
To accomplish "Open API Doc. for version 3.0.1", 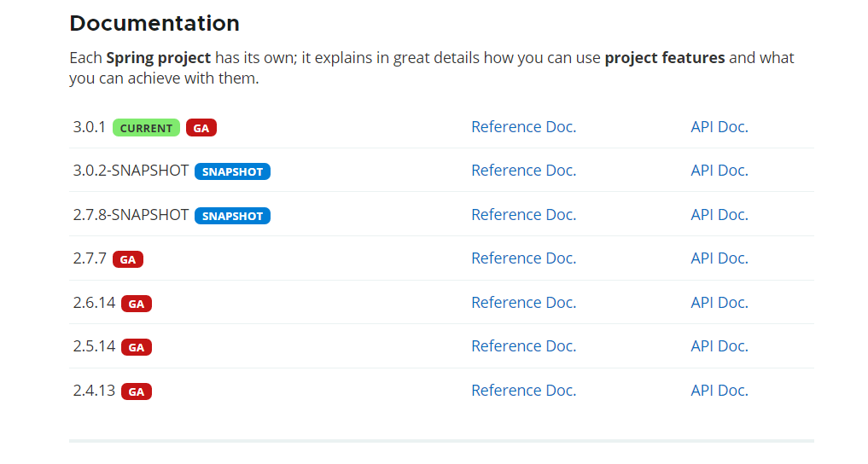I will tap(719, 127).
